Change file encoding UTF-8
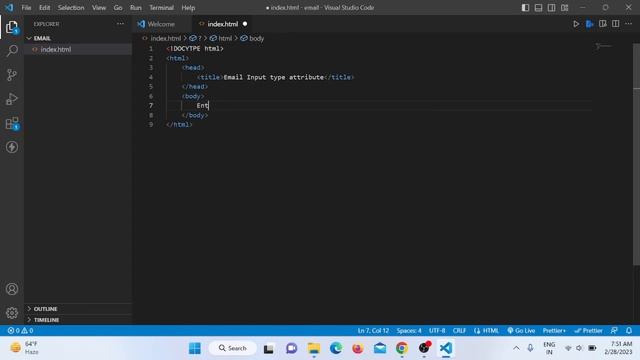Screen dimensions: 640x360 [437, 331]
